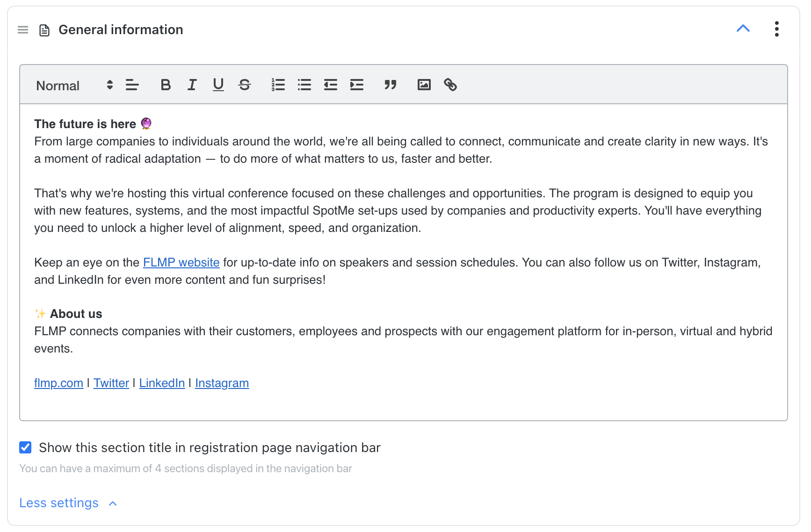
Task: Click the 'General information' section title
Action: pos(121,30)
